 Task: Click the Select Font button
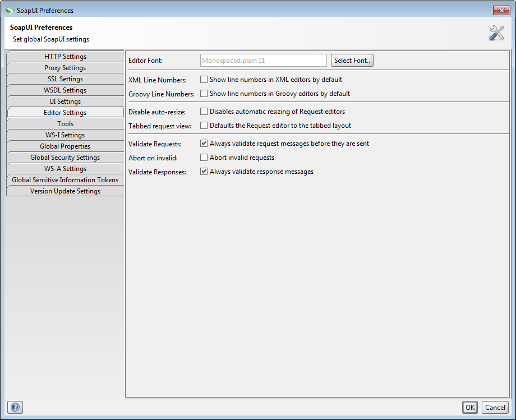tap(352, 61)
